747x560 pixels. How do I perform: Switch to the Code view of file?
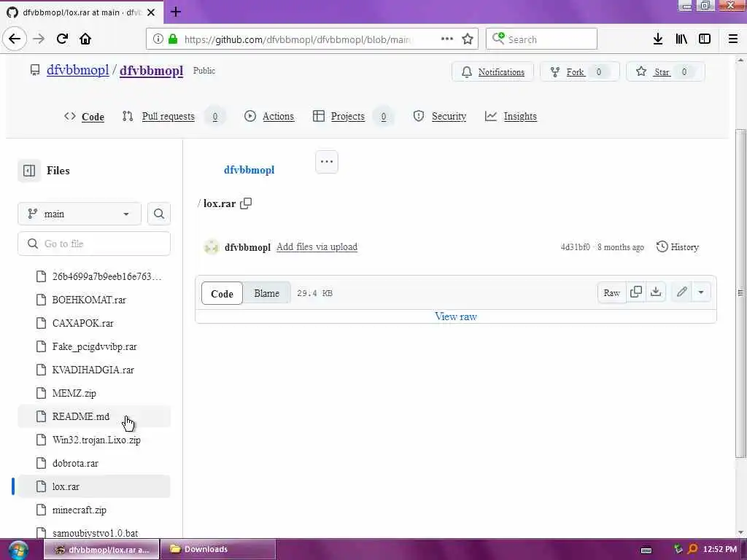pos(222,293)
